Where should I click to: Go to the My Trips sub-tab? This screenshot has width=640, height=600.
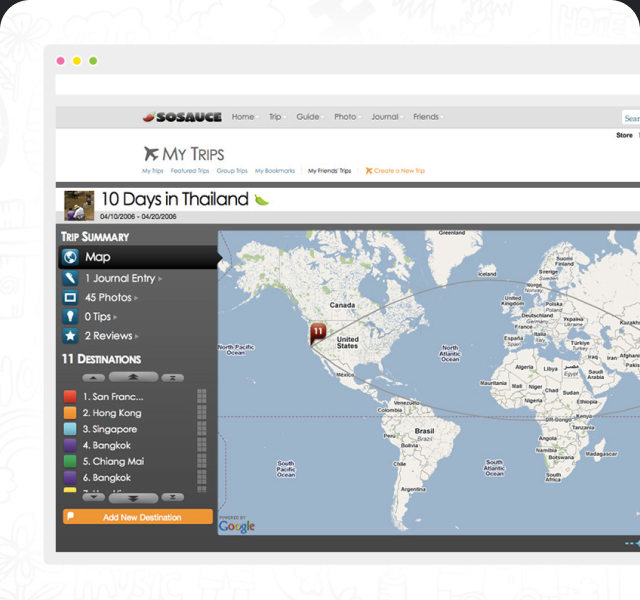[153, 171]
